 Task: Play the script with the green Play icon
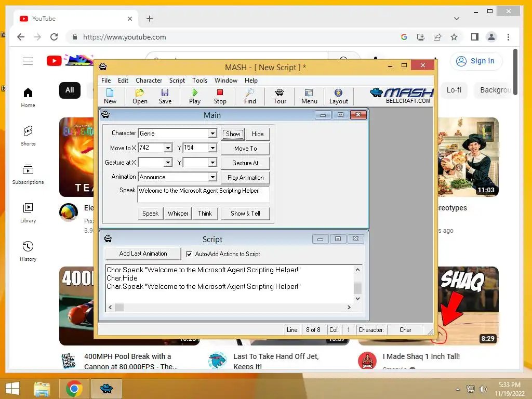tap(195, 96)
